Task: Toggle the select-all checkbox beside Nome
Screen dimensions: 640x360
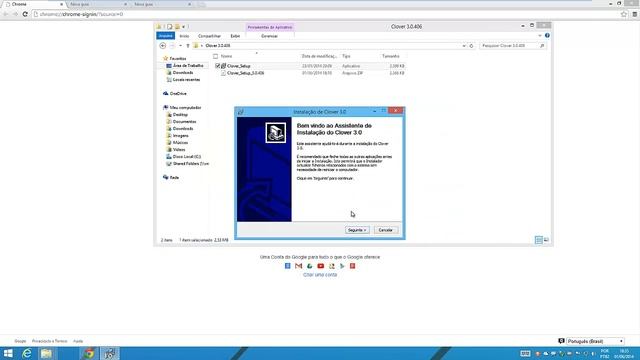Action: coord(216,56)
